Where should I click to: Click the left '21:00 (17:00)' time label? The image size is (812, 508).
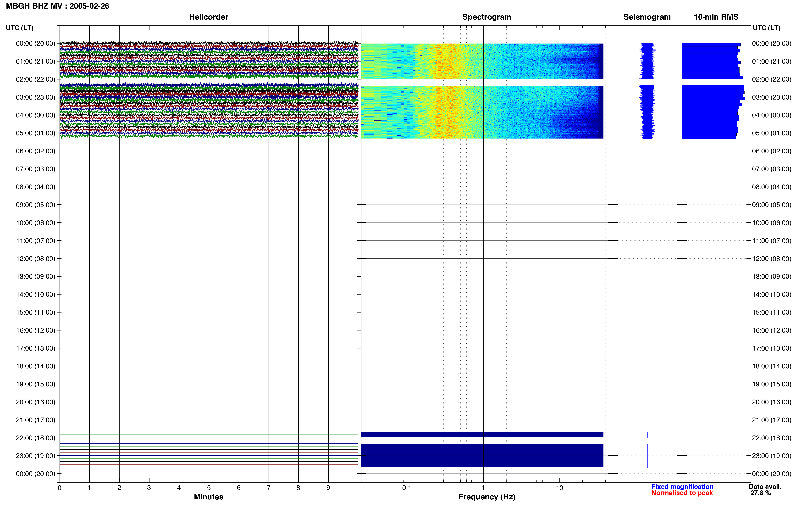36,420
